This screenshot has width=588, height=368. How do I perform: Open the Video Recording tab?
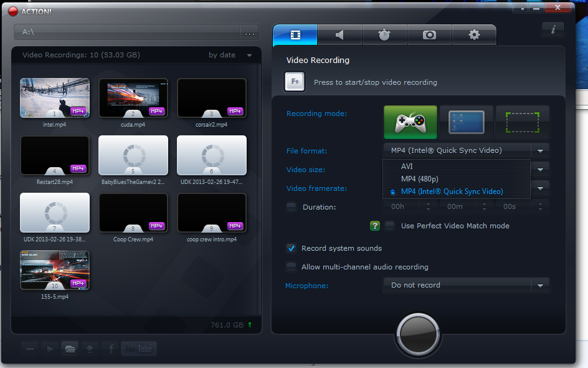(295, 35)
